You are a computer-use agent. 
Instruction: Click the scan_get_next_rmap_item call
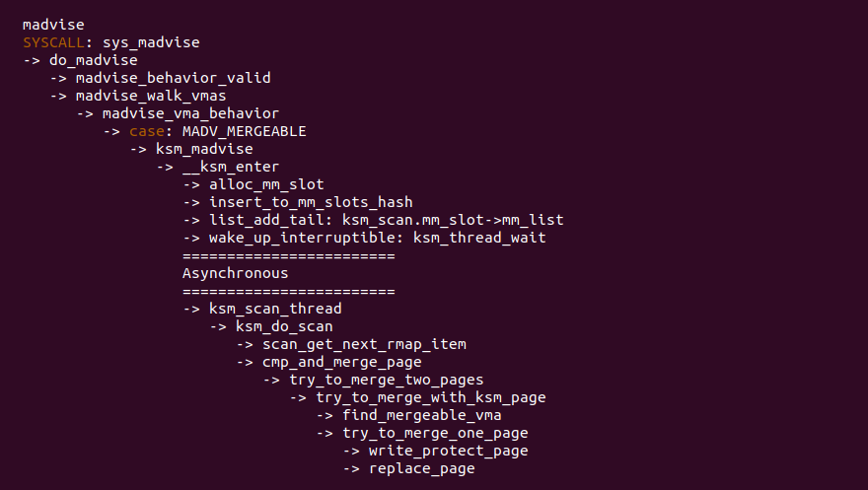pyautogui.click(x=364, y=344)
